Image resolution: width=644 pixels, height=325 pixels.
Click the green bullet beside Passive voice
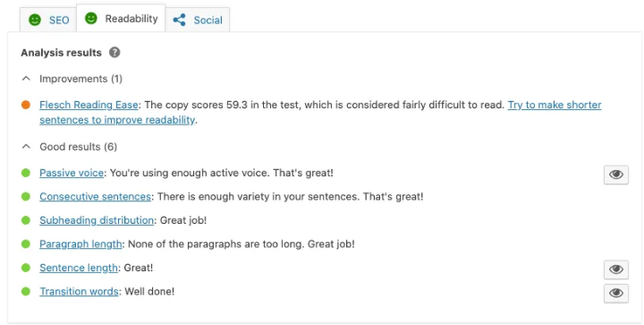[26, 173]
